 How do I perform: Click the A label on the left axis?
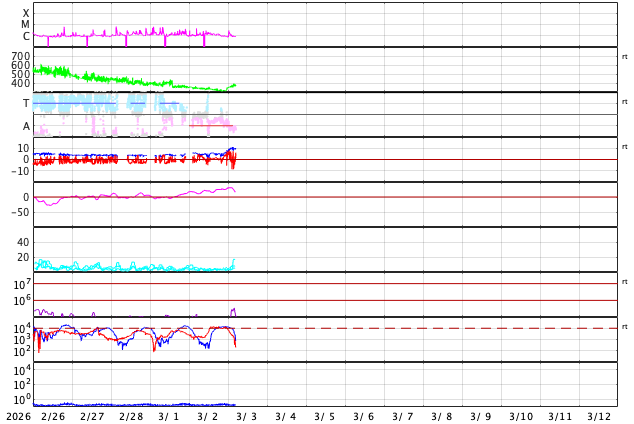click(26, 127)
